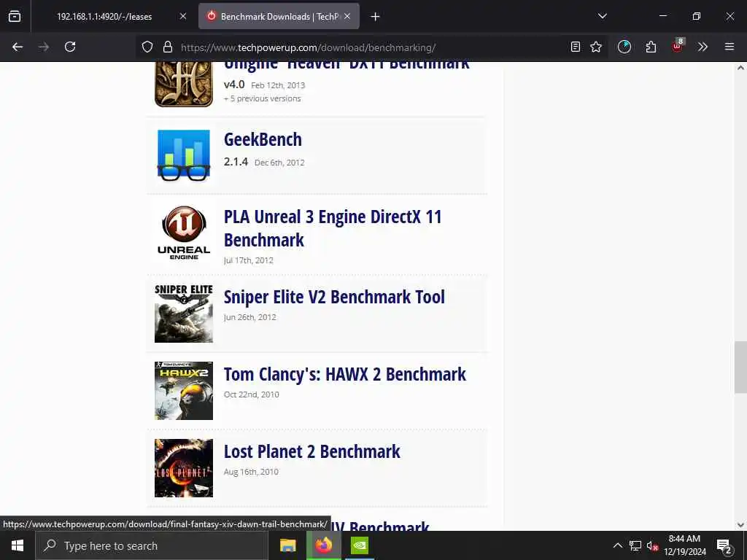Click the muted volume tray icon
Viewport: 747px width, 560px height.
[x=652, y=545]
